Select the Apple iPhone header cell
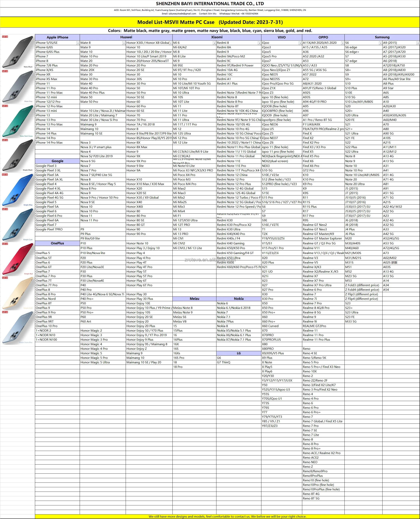Image resolution: width=420 pixels, height=519 pixels. (57, 37)
